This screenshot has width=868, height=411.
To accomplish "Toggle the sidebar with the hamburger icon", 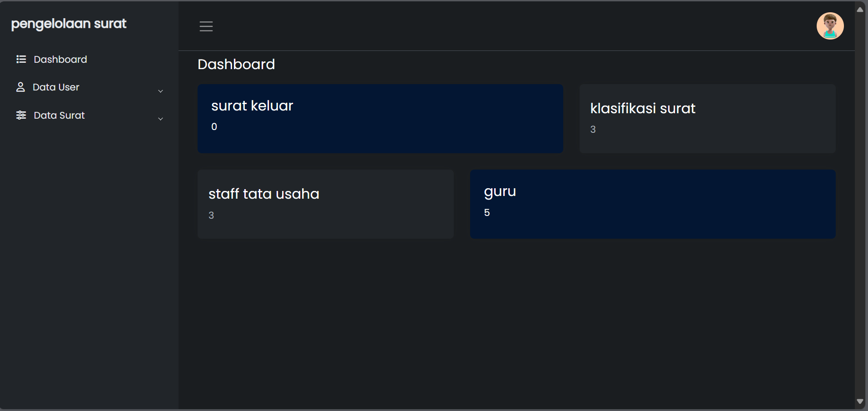I will point(206,26).
